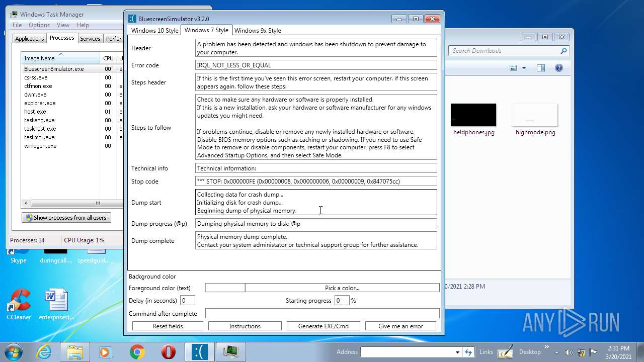Sort processes by CPU column

(x=108, y=58)
